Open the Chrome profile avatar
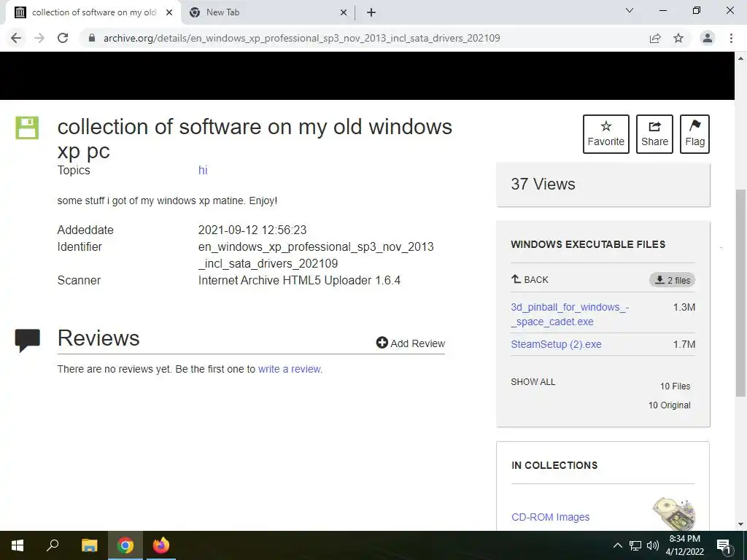747x560 pixels. [708, 38]
